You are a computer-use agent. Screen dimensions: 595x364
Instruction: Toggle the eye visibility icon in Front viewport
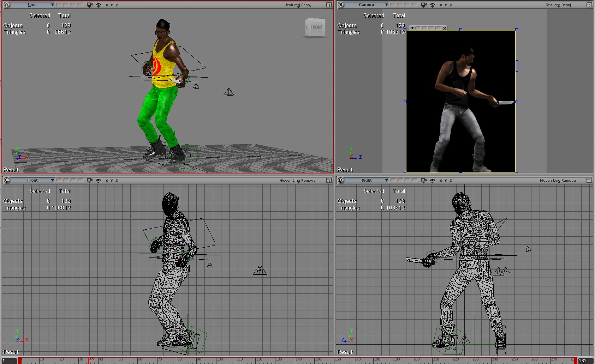tap(99, 181)
